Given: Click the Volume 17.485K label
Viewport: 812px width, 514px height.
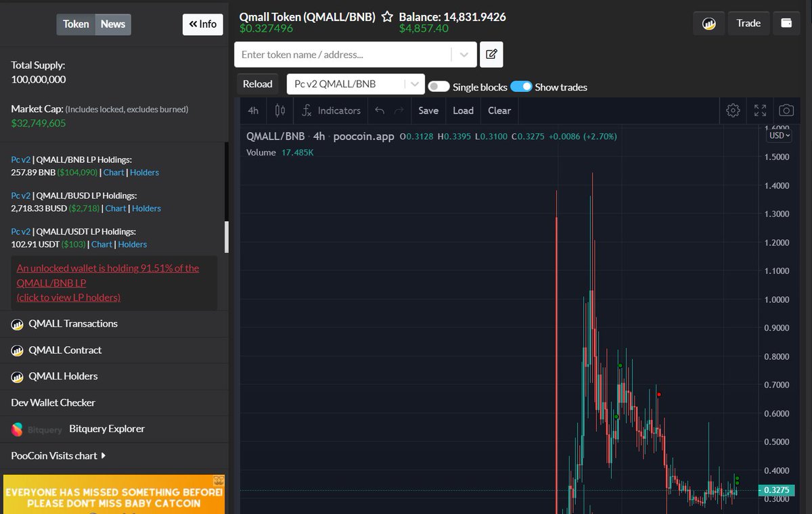Looking at the screenshot, I should pyautogui.click(x=280, y=152).
